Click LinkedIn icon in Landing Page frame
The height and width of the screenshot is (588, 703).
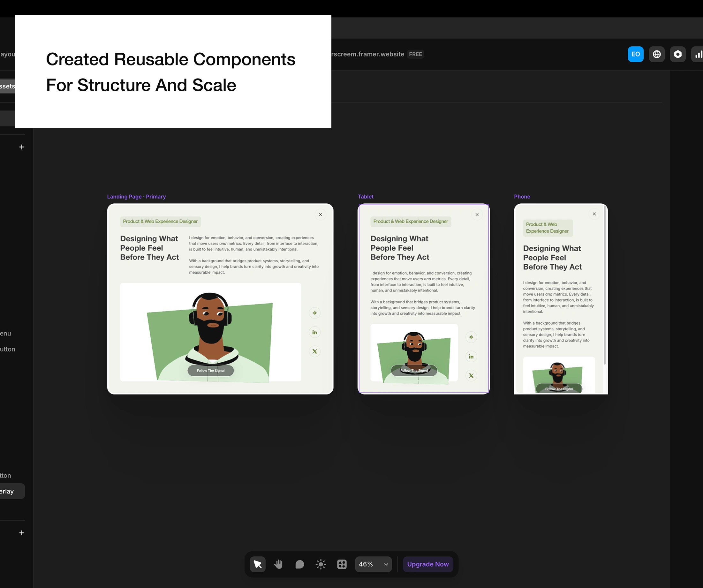(x=314, y=332)
